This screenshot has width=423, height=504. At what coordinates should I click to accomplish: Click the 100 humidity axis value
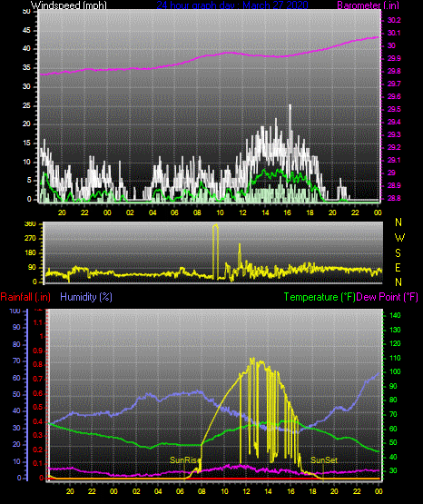15,311
